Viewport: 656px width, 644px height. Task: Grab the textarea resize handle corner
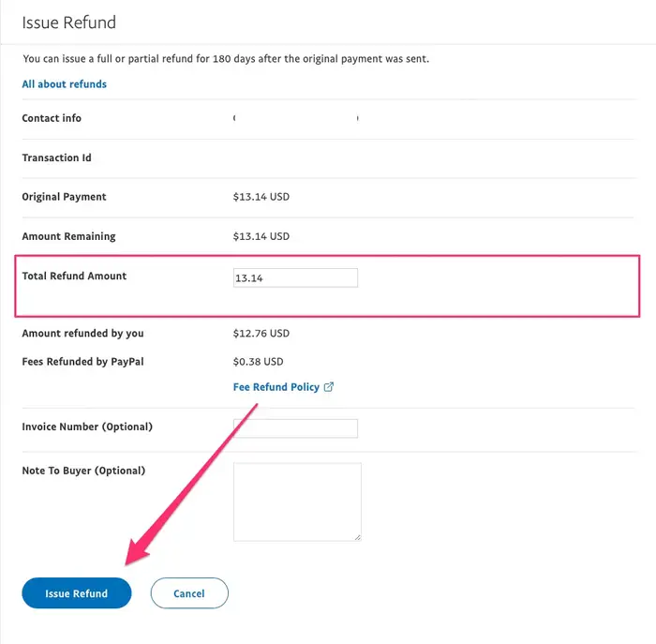coord(358,538)
